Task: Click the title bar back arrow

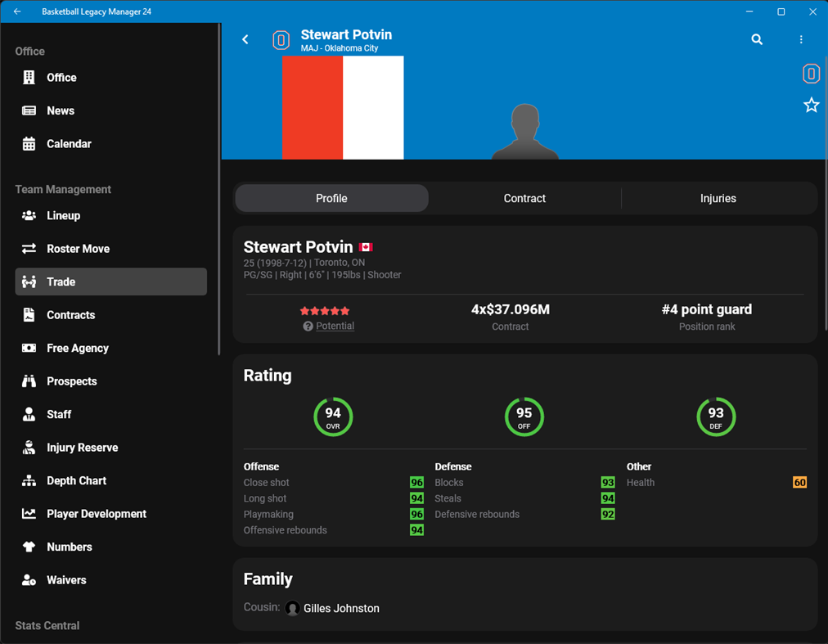Action: coord(17,11)
